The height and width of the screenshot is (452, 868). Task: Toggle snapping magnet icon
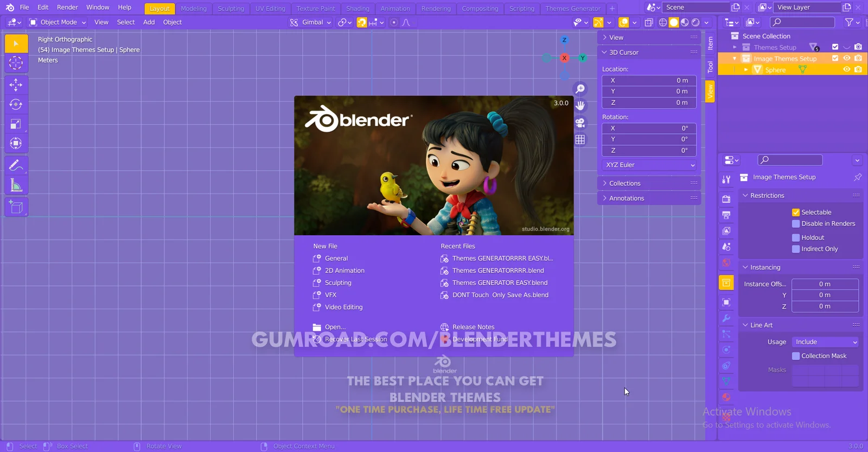coord(362,22)
